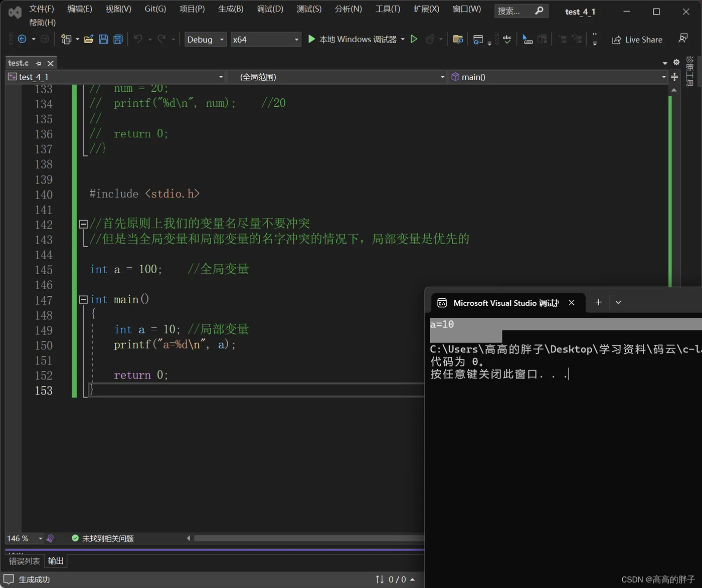The height and width of the screenshot is (588, 702).
Task: Open the toolbar overflow options arrow
Action: pyautogui.click(x=595, y=39)
